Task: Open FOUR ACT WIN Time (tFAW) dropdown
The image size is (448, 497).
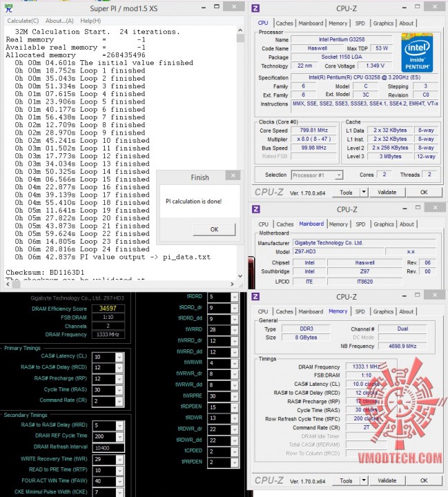Action: point(119,482)
